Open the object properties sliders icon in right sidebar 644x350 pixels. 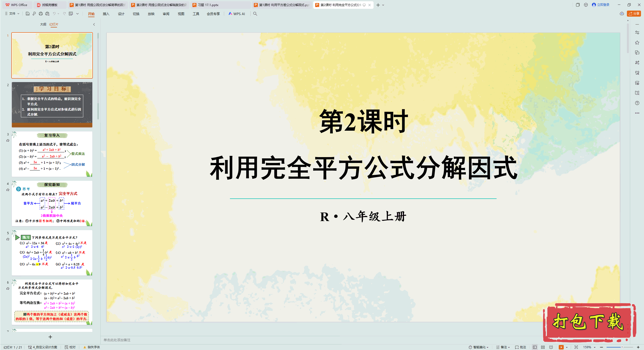click(637, 32)
